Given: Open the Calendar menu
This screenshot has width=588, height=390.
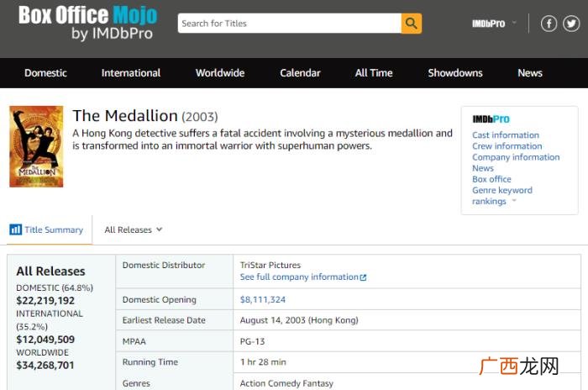Looking at the screenshot, I should point(300,73).
